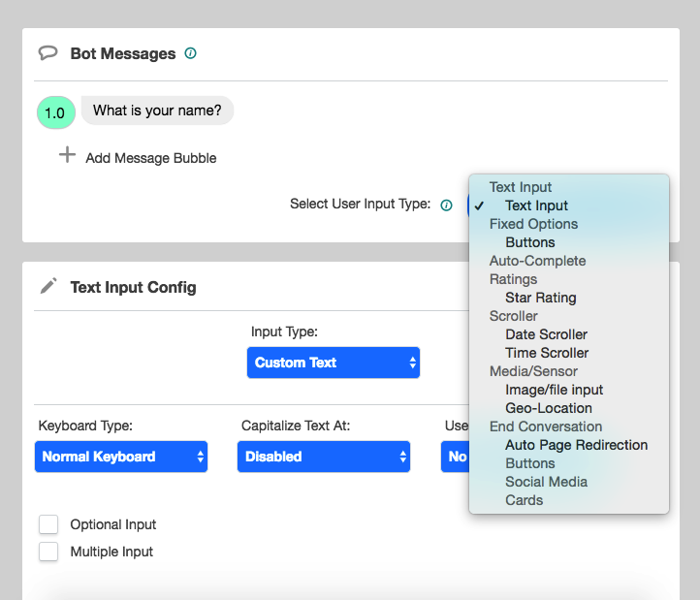Click the Bot Messages info icon
The width and height of the screenshot is (700, 600).
point(191,53)
